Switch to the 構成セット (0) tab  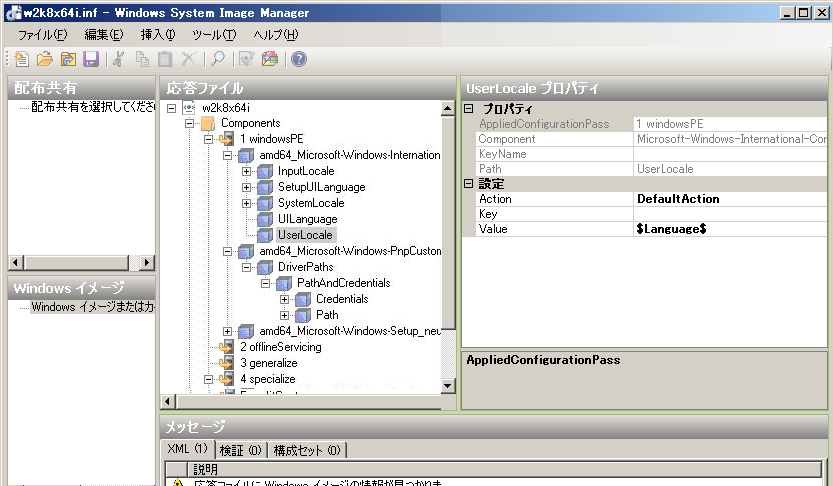307,450
